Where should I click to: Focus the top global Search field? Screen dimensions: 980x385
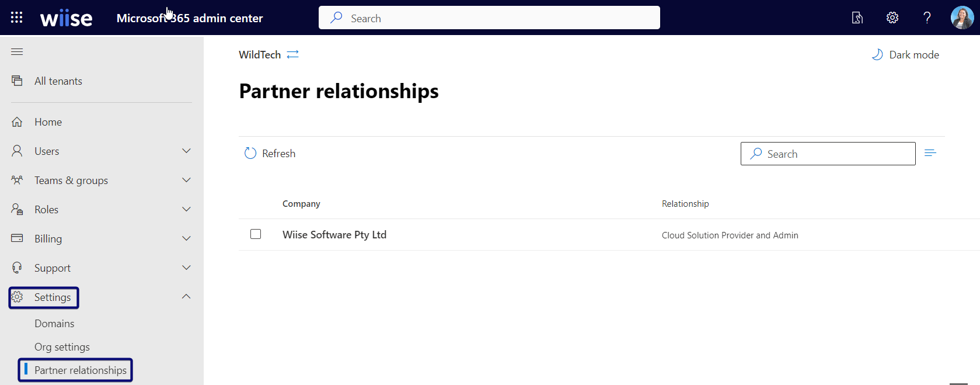489,18
